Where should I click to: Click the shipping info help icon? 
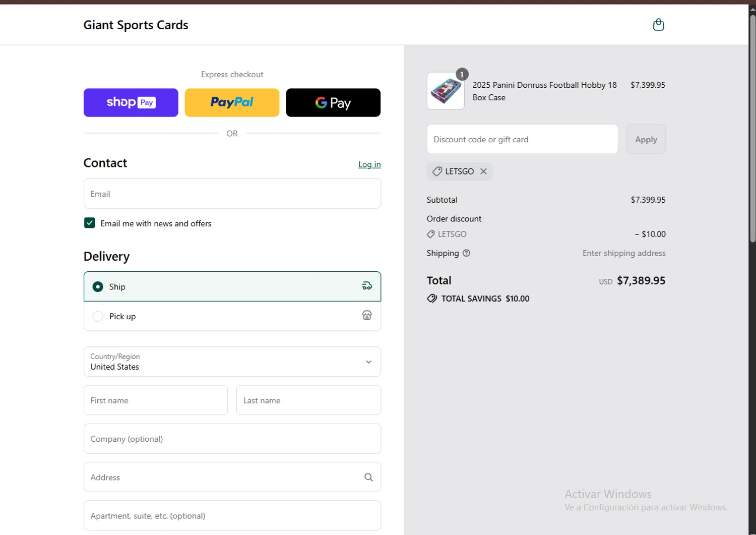(x=466, y=253)
